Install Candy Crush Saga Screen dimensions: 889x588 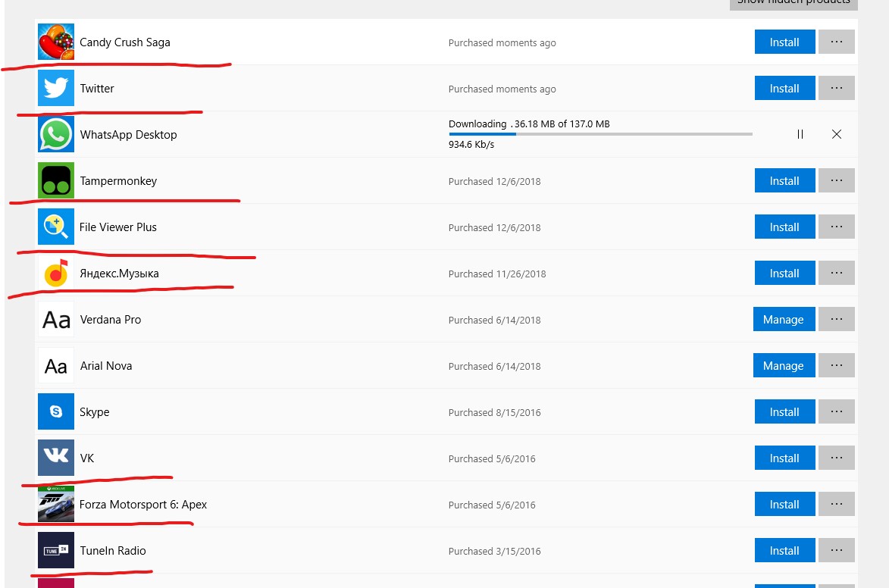click(x=784, y=42)
